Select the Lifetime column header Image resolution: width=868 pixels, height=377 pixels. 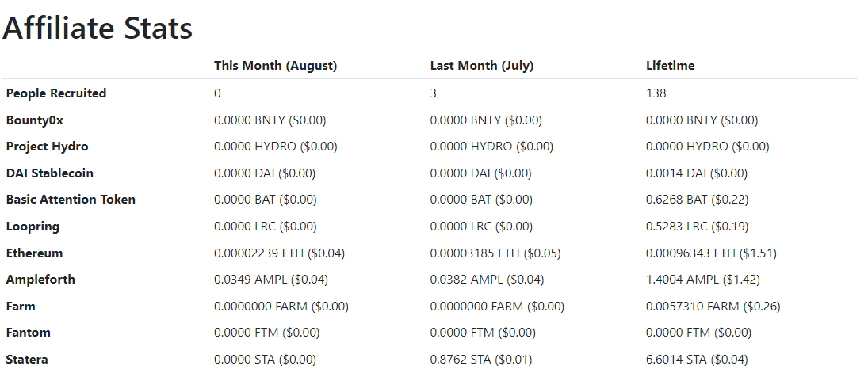(671, 65)
